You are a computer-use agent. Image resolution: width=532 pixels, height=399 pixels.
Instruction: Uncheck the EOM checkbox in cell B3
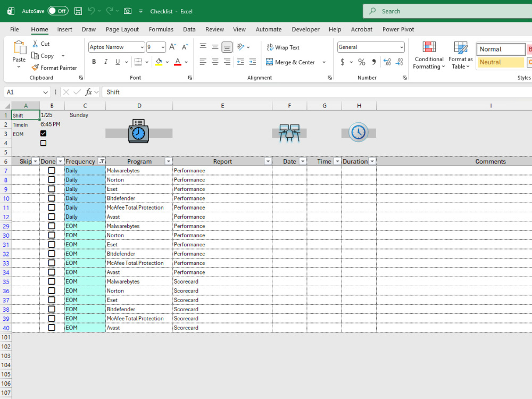(x=43, y=134)
